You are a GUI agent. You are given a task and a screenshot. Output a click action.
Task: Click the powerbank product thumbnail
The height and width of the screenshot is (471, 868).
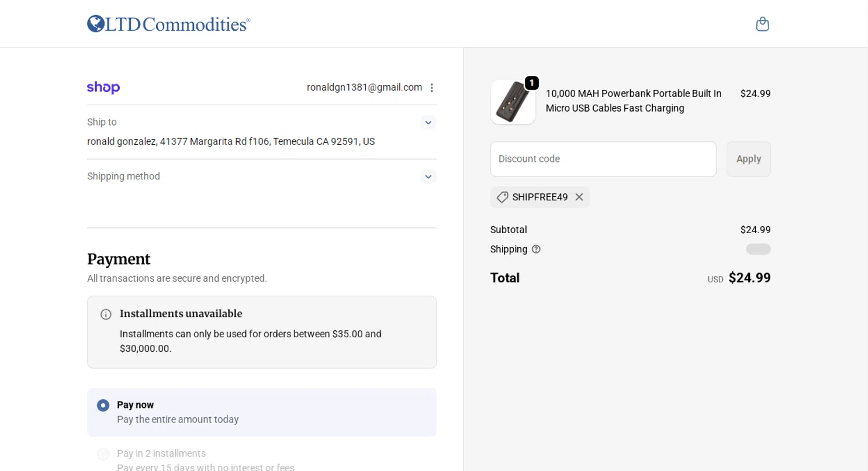pos(512,103)
